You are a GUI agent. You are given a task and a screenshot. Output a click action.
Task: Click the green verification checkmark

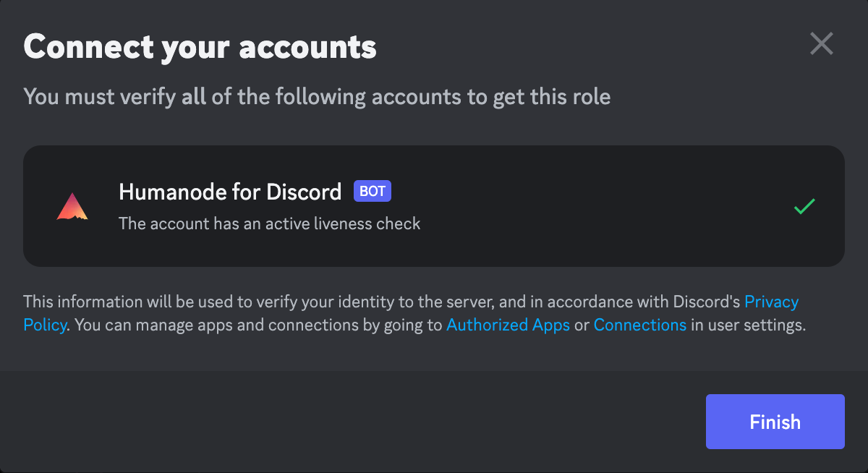click(x=804, y=207)
